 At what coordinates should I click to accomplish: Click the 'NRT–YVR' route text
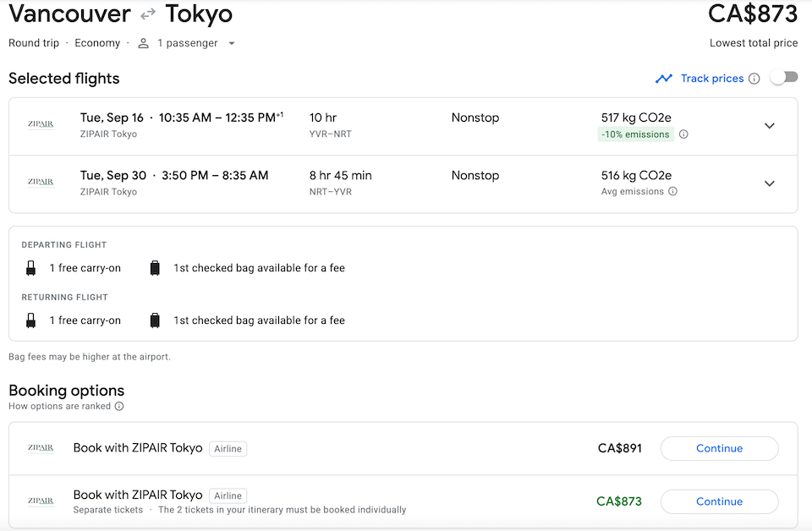pyautogui.click(x=331, y=192)
